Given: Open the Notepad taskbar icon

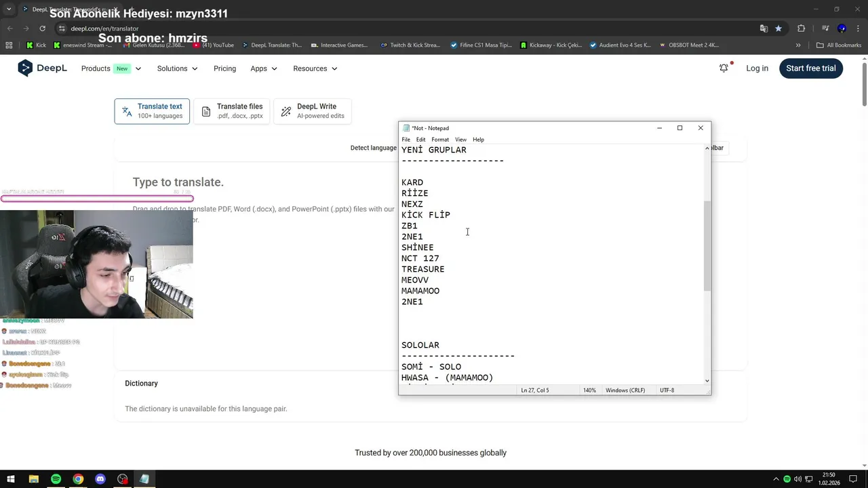Looking at the screenshot, I should coord(144,479).
